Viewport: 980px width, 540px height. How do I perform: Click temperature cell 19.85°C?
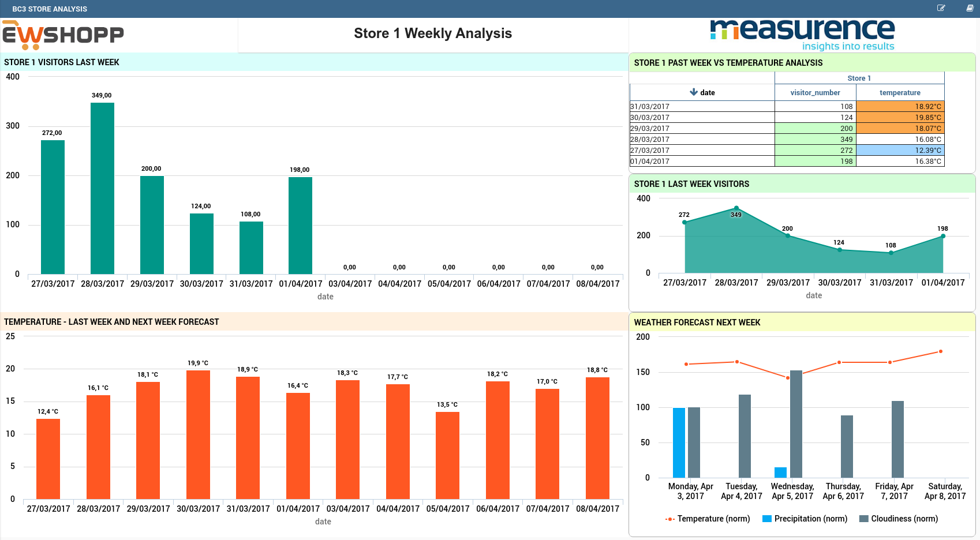[900, 117]
